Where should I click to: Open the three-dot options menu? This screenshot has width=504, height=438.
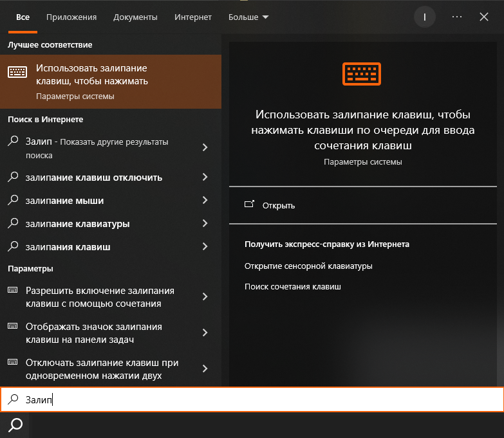[x=457, y=17]
